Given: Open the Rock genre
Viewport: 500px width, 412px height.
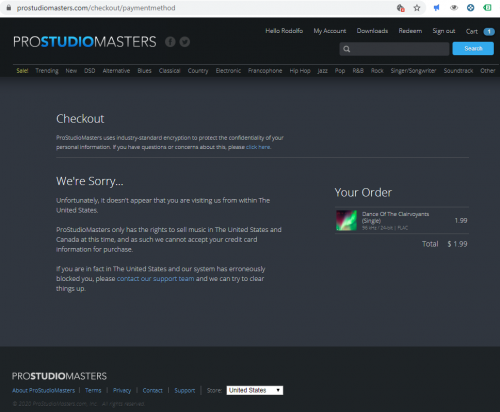Looking at the screenshot, I should 377,71.
